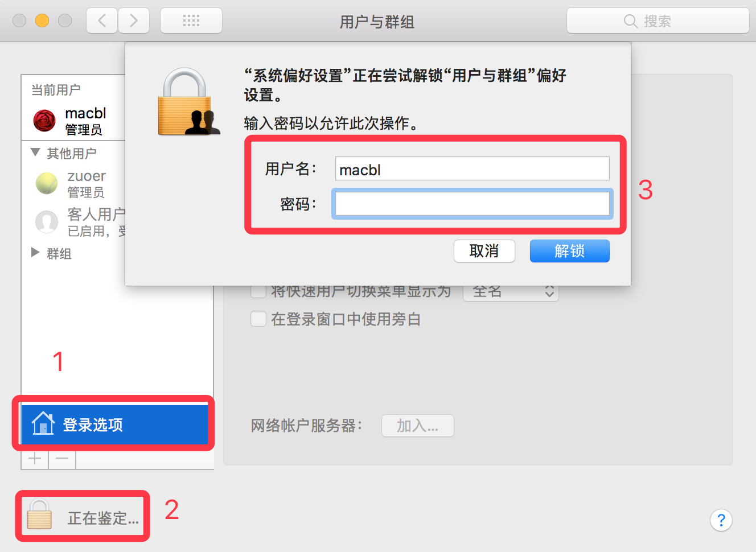Select the zuoer tennis ball avatar
The width and height of the screenshot is (756, 552).
[47, 183]
